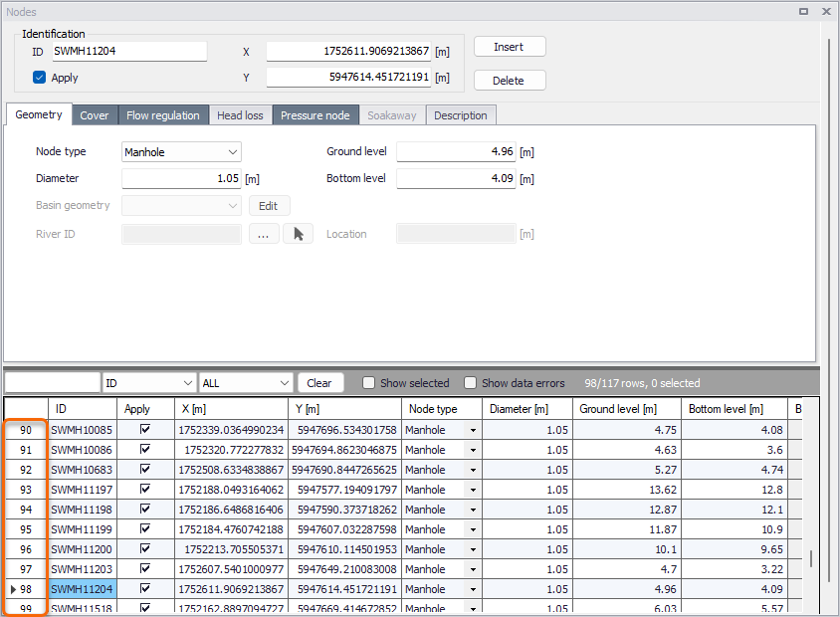Click the Bottom level input field
This screenshot has width=840, height=617.
click(x=456, y=178)
